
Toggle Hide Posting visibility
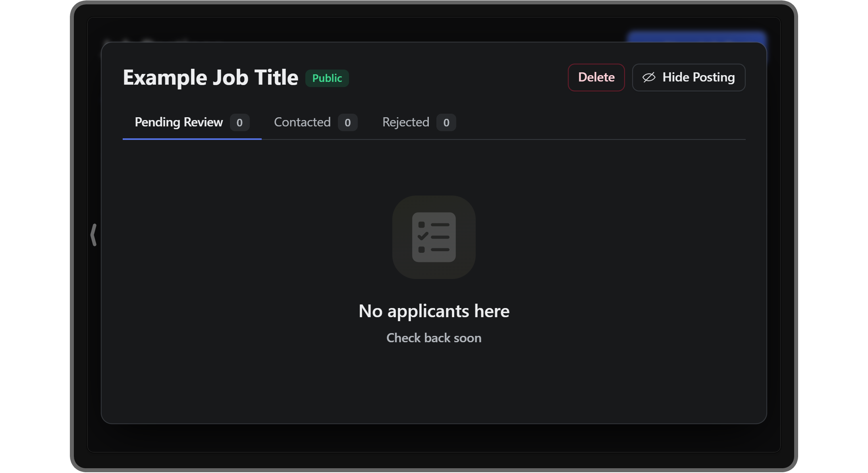(x=689, y=77)
